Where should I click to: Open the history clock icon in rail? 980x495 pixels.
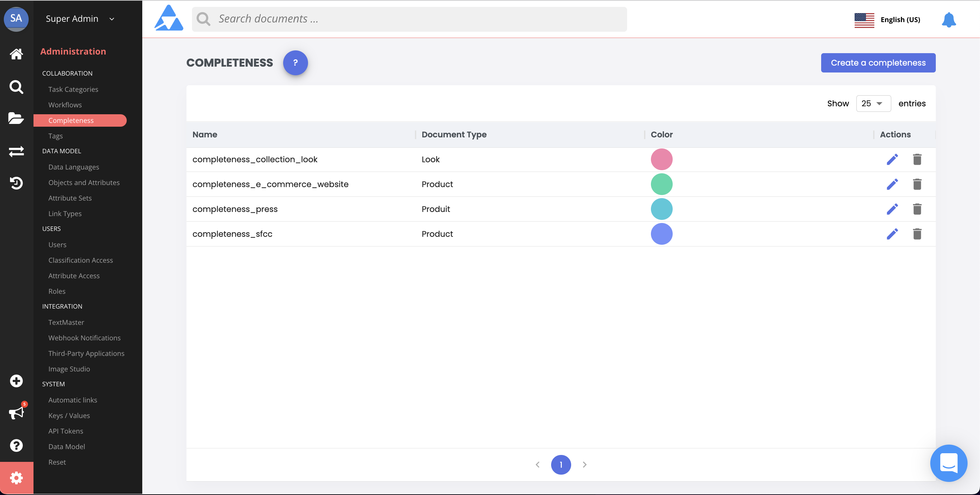(x=16, y=183)
